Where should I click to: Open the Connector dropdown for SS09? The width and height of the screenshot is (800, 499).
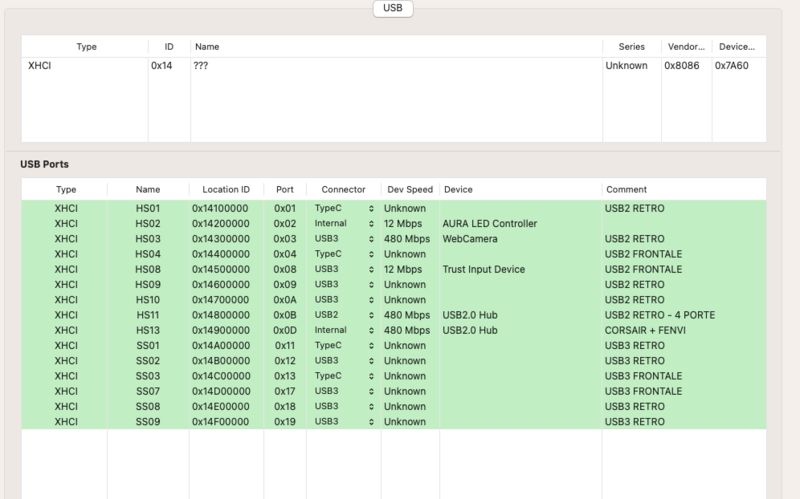click(345, 422)
